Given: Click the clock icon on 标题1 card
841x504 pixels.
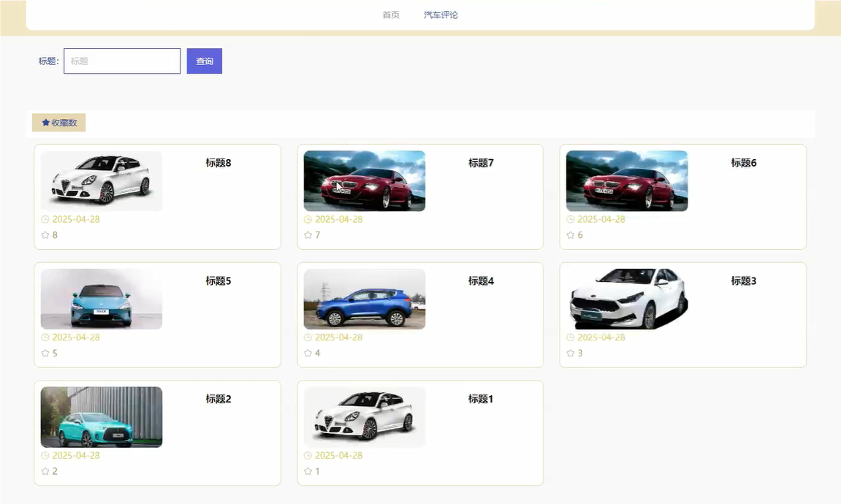Looking at the screenshot, I should click(308, 455).
